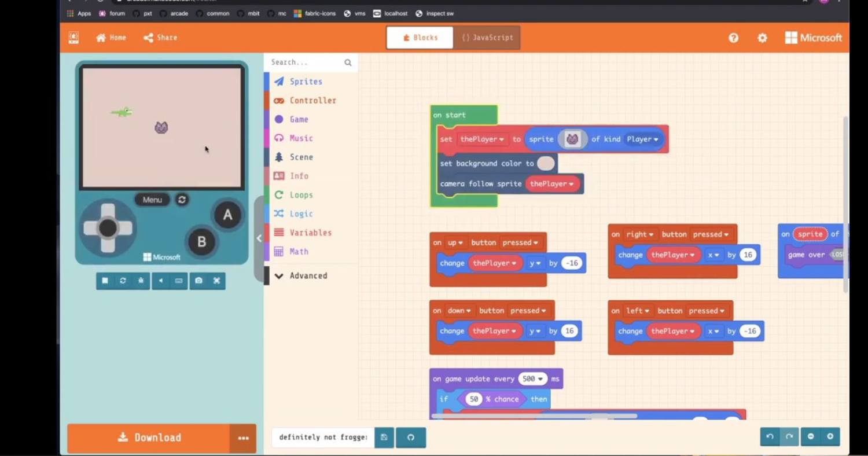Click the Microsoft logo in header
This screenshot has height=456, width=868.
(x=813, y=38)
